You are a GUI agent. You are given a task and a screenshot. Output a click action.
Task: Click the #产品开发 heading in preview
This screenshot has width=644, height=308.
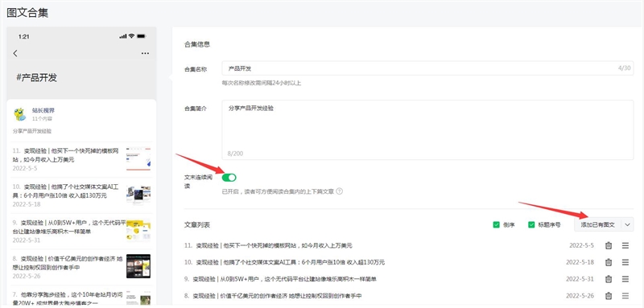[36, 77]
